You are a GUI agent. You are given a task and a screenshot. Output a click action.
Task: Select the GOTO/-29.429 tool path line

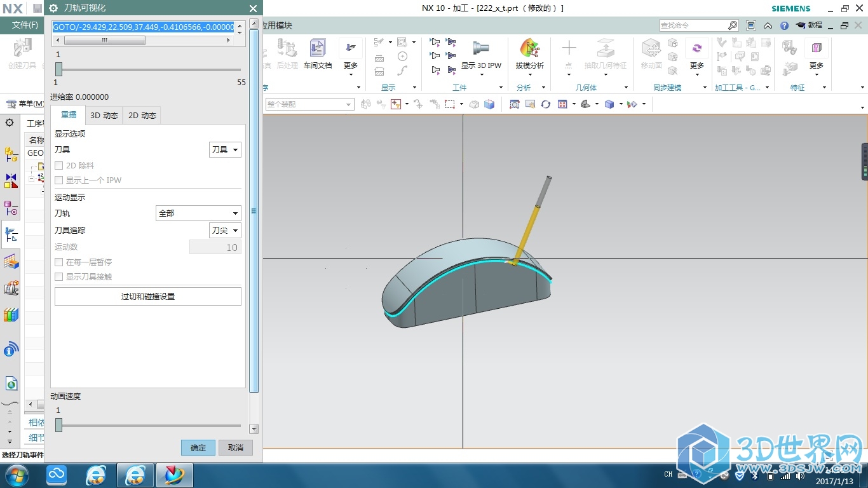coord(144,27)
